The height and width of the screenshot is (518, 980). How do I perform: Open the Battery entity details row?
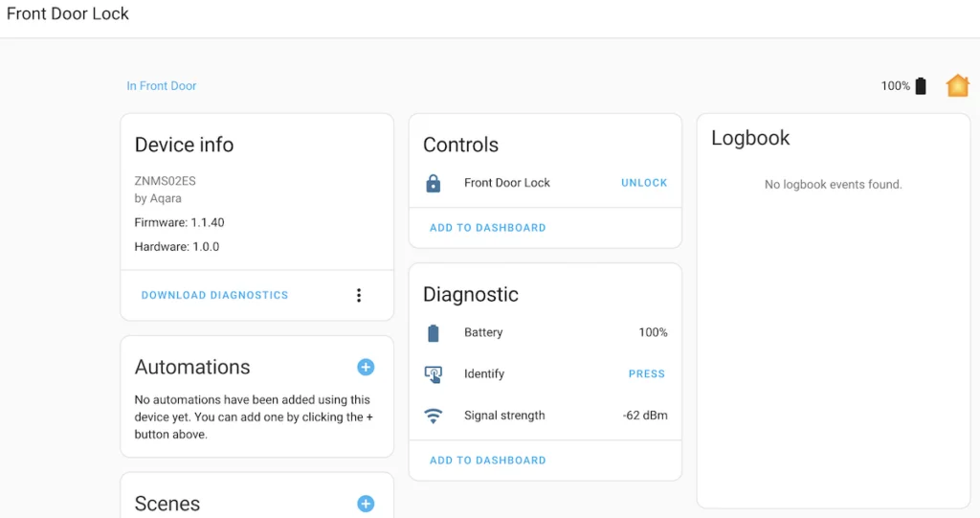pos(545,333)
